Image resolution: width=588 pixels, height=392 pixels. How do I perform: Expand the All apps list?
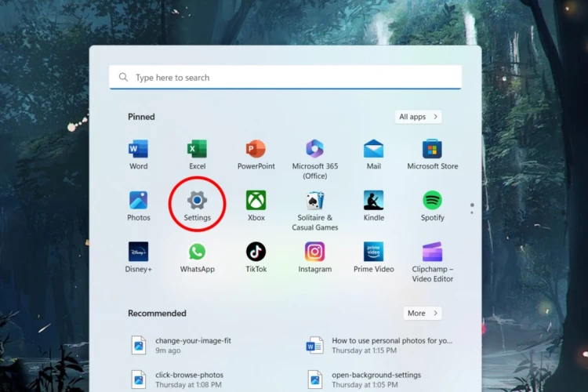point(418,117)
